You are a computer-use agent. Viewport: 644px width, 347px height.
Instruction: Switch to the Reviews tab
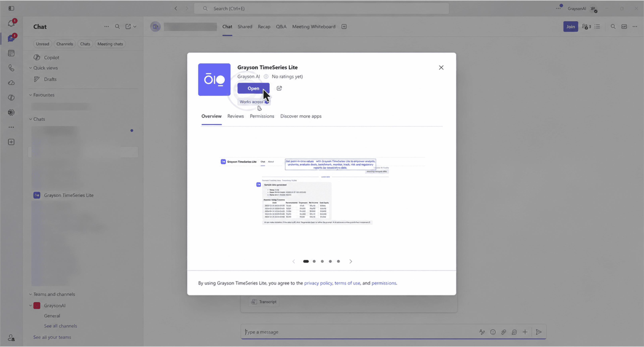236,116
